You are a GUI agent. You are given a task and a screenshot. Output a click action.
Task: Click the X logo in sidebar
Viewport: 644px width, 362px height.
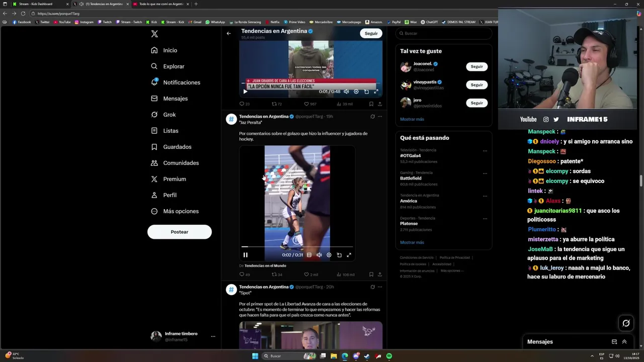pyautogui.click(x=154, y=34)
